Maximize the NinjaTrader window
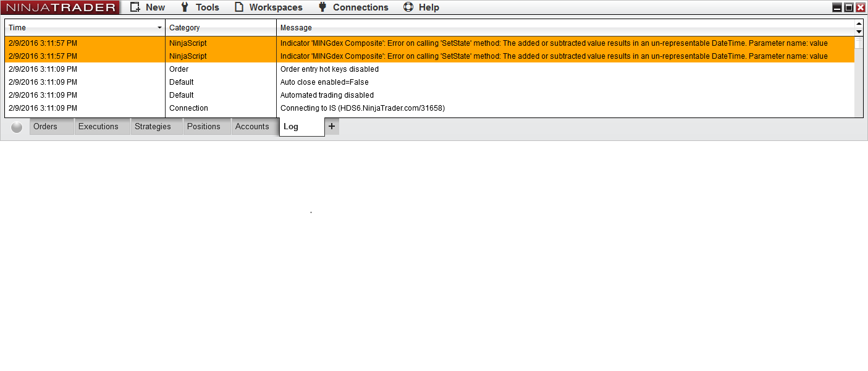Image resolution: width=868 pixels, height=371 pixels. 849,7
